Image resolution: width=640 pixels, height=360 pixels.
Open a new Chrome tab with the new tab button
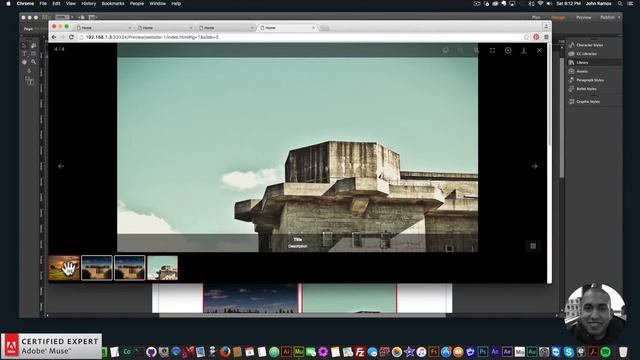[x=324, y=28]
